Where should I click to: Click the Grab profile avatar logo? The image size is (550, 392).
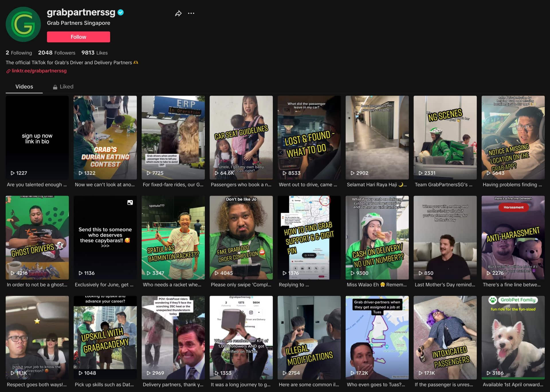pyautogui.click(x=23, y=25)
